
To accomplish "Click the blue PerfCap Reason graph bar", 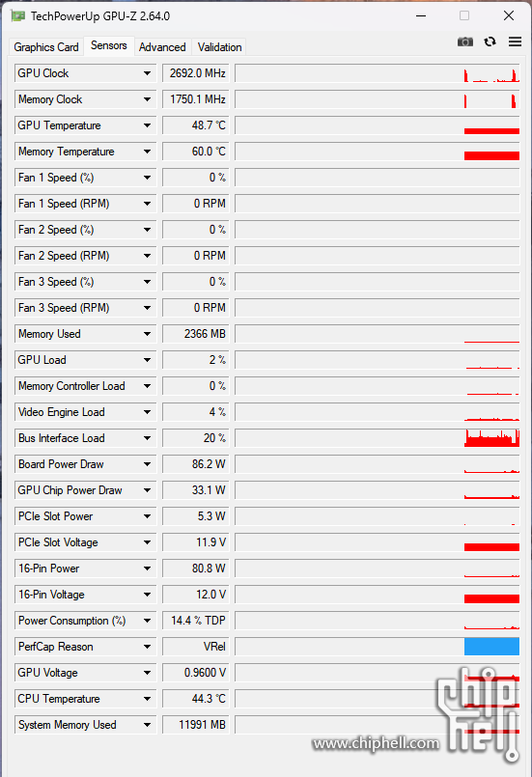I will (x=491, y=647).
